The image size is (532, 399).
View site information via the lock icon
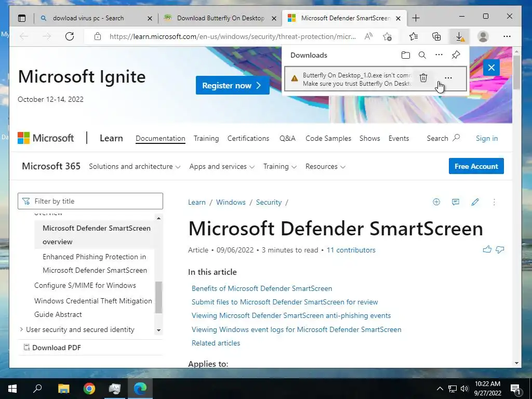[98, 36]
